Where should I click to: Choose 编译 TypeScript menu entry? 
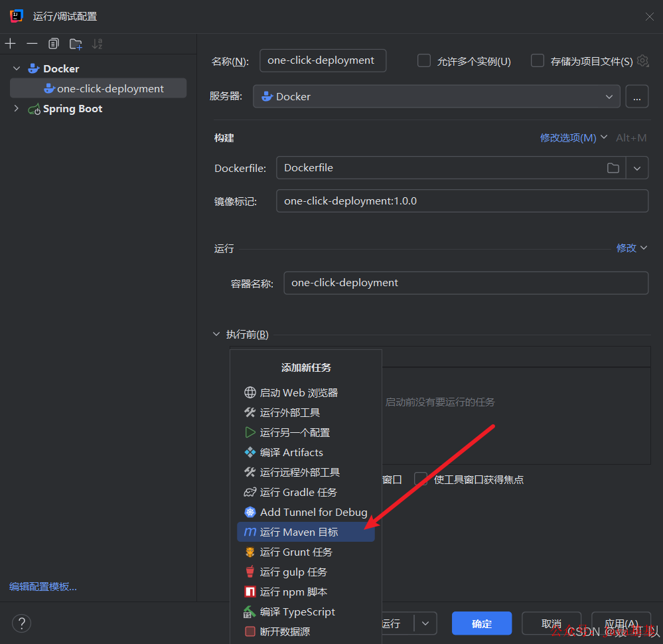[x=306, y=612]
